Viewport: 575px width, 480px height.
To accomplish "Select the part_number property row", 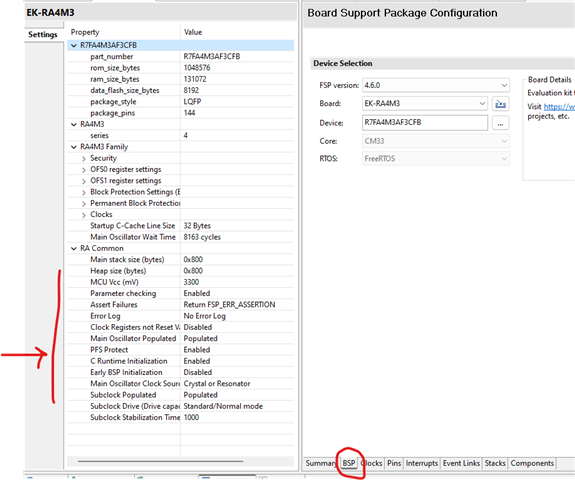I will point(180,56).
